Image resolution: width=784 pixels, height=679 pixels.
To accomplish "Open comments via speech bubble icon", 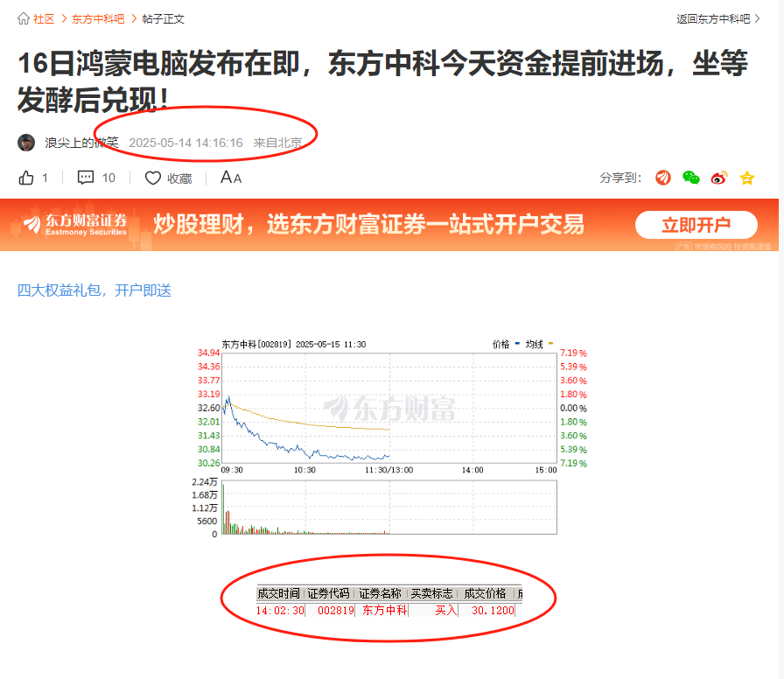I will pyautogui.click(x=86, y=178).
